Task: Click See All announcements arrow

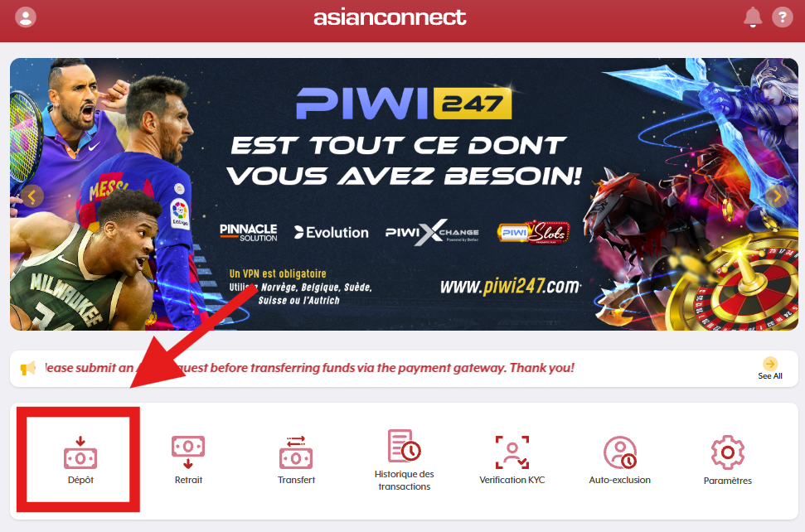Action: click(x=770, y=364)
